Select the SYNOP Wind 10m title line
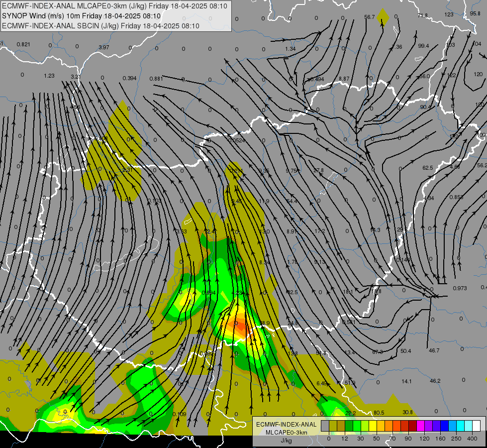The image size is (487, 448). (x=81, y=16)
